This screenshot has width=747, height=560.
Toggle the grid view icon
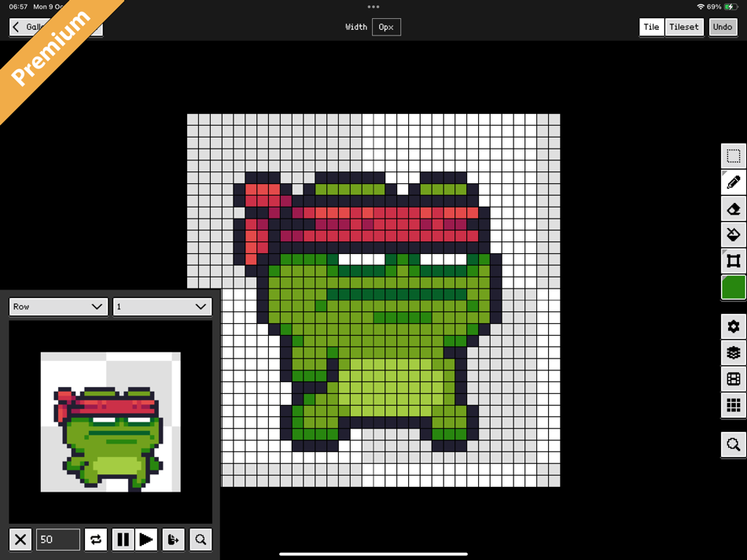point(733,405)
